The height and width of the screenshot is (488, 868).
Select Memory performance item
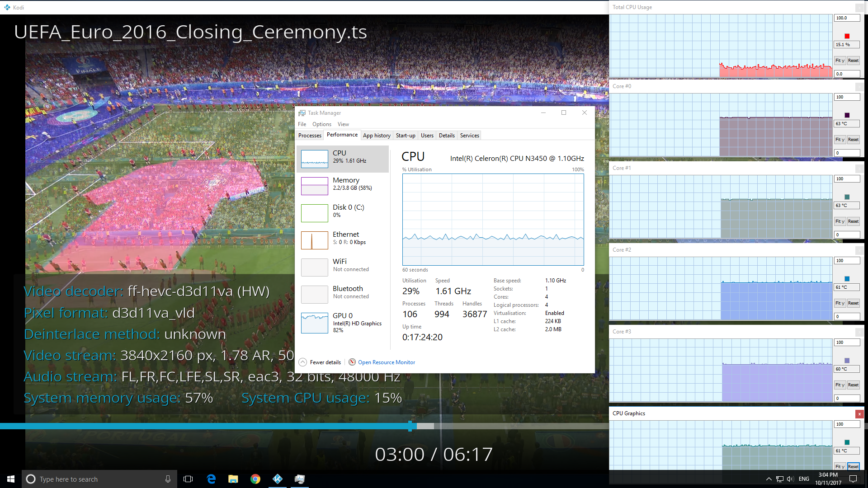tap(343, 186)
